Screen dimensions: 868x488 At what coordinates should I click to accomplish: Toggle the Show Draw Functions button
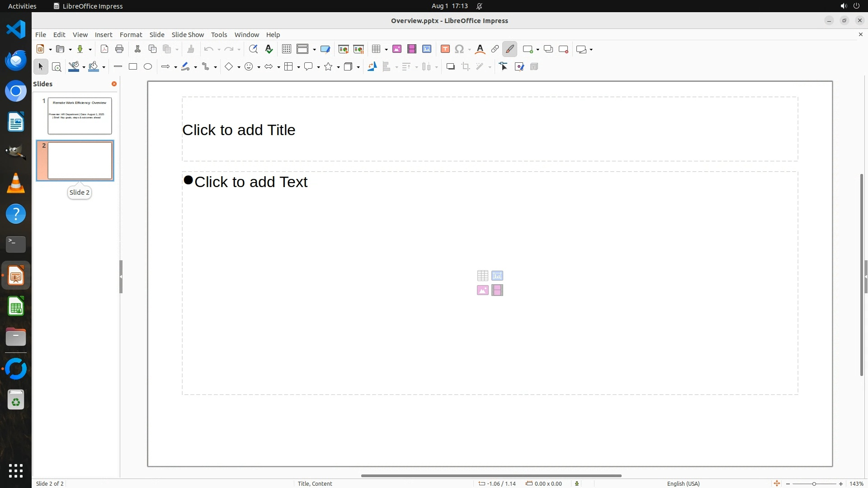(x=509, y=49)
